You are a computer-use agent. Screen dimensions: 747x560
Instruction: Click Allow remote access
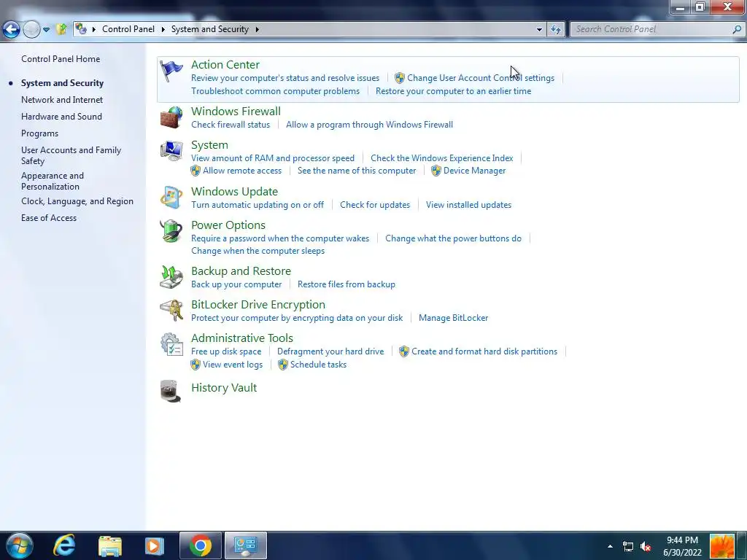(242, 171)
